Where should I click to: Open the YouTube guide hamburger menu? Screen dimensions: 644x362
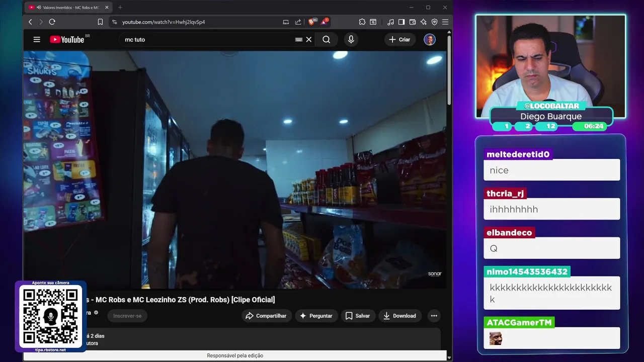point(37,39)
